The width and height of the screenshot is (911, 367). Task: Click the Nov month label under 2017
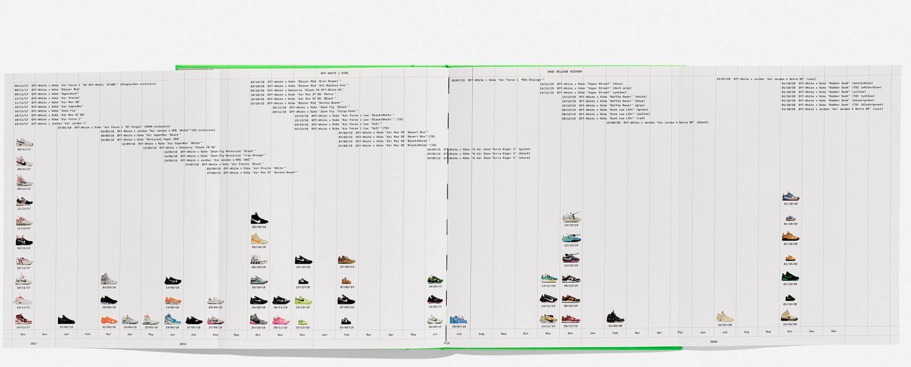[x=23, y=334]
